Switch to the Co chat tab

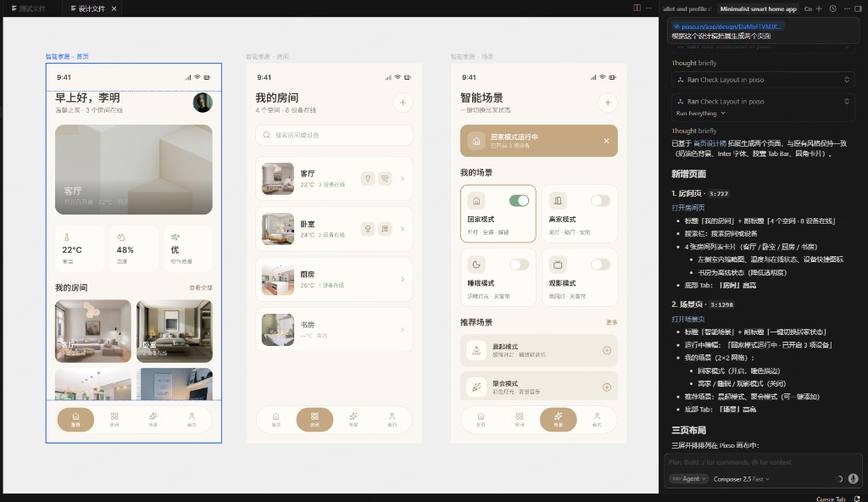[x=808, y=8]
